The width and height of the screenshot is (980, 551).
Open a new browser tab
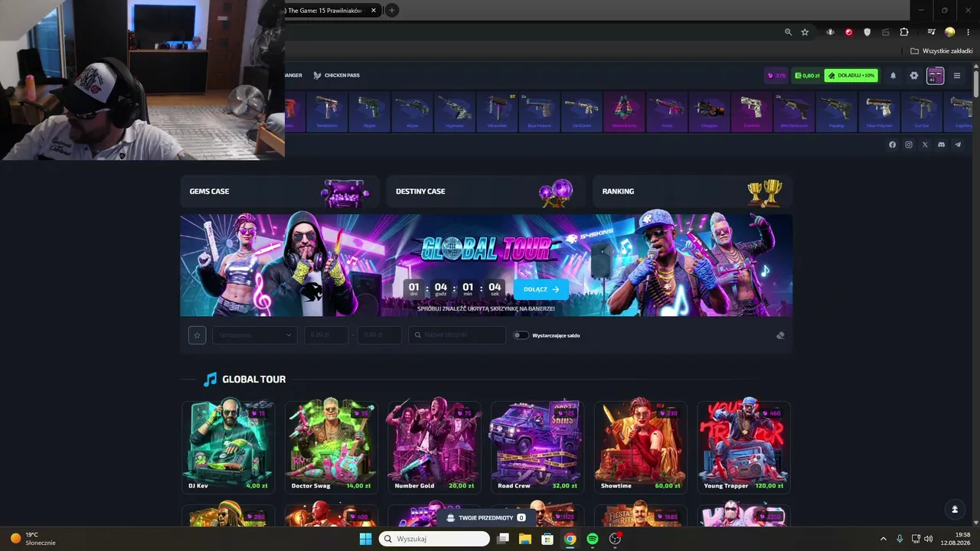tap(392, 10)
